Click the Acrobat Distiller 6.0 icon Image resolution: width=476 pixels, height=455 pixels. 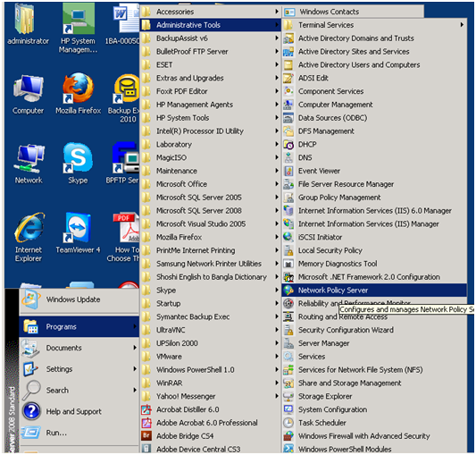146,409
